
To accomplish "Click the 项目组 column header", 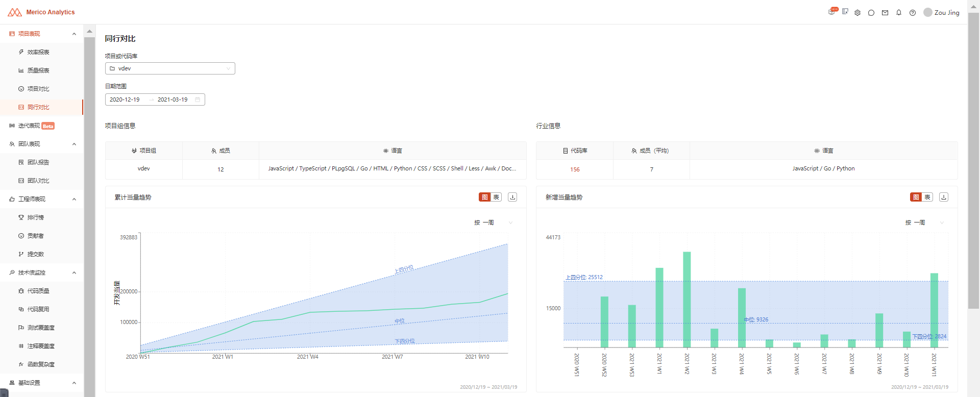I will (x=144, y=151).
